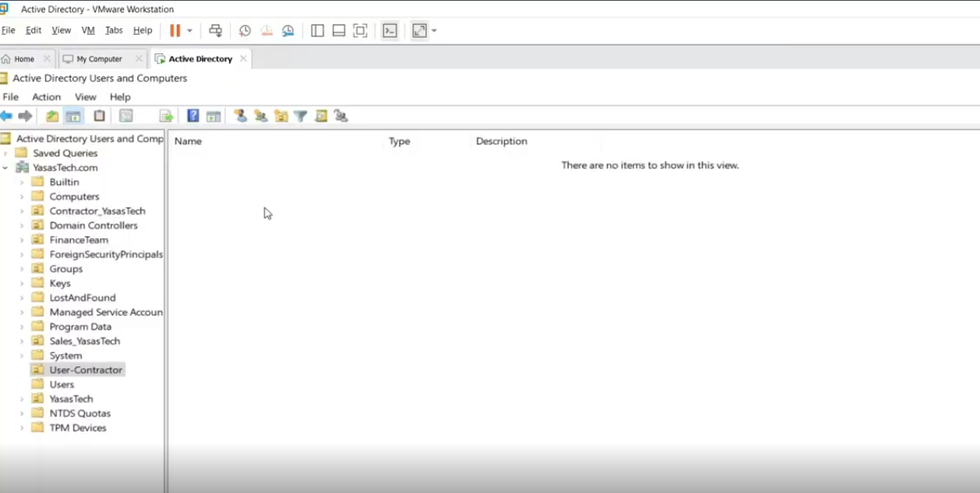
Task: Click the Up one level folder icon
Action: point(52,116)
